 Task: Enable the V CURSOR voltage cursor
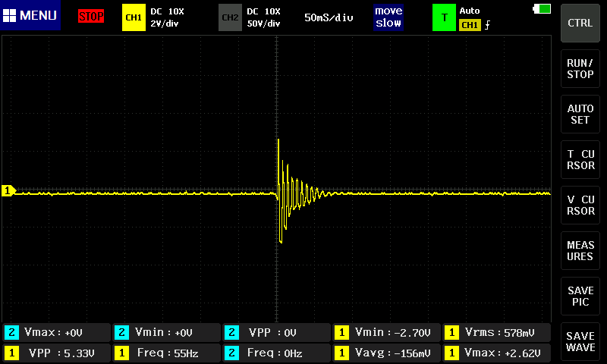[x=580, y=206]
